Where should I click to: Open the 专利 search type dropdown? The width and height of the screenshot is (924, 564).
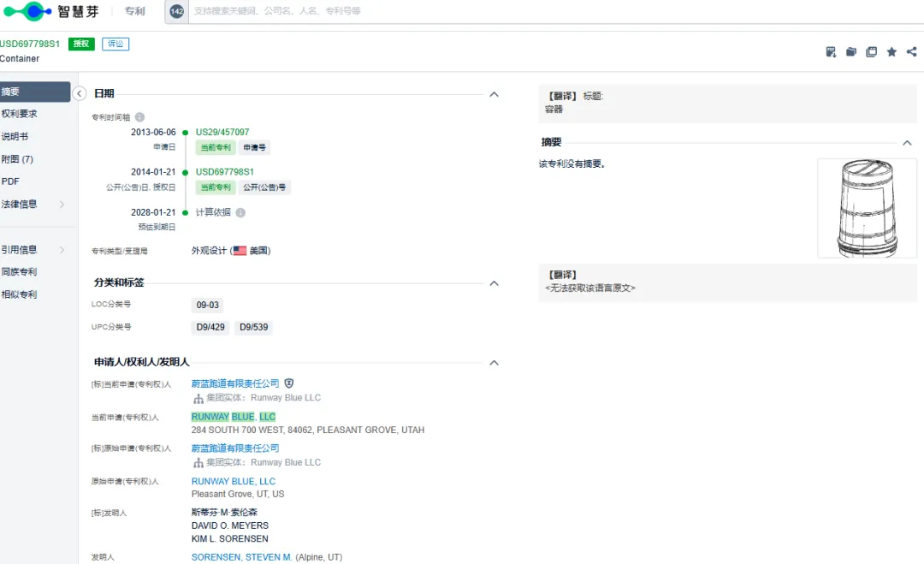(x=134, y=11)
